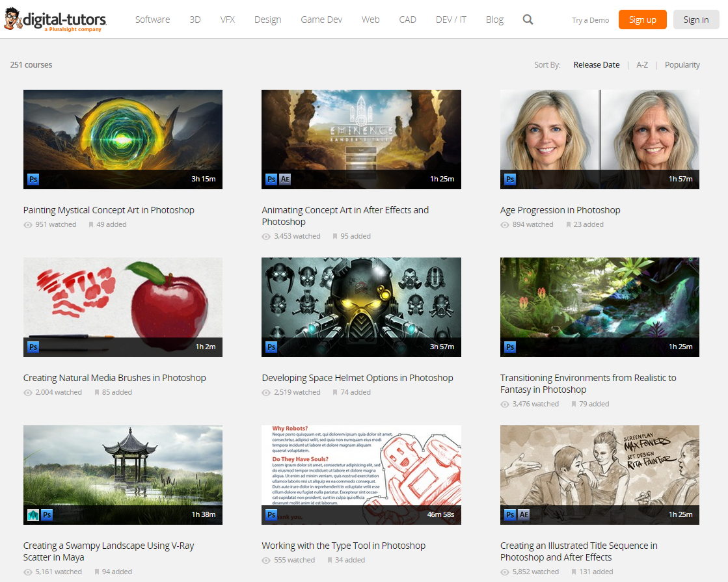Click AE icon on Illustrated Title Sequence thumbnail
728x582 pixels.
coord(524,515)
